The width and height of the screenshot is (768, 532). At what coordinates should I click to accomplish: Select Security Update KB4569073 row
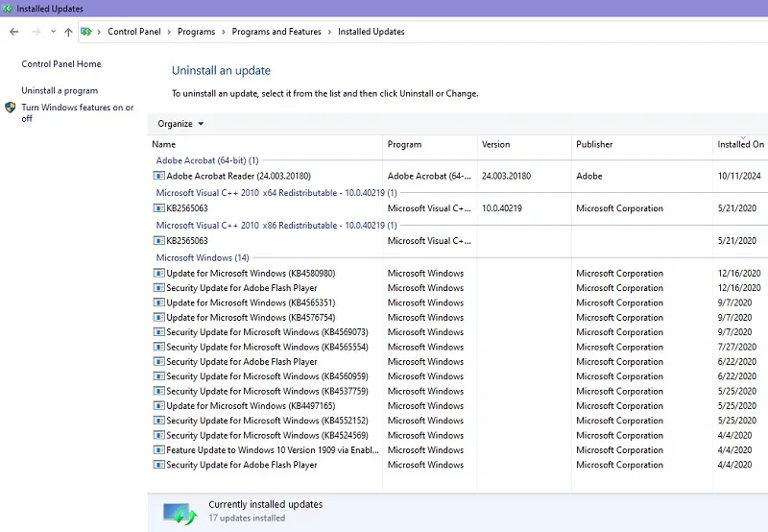(x=460, y=332)
